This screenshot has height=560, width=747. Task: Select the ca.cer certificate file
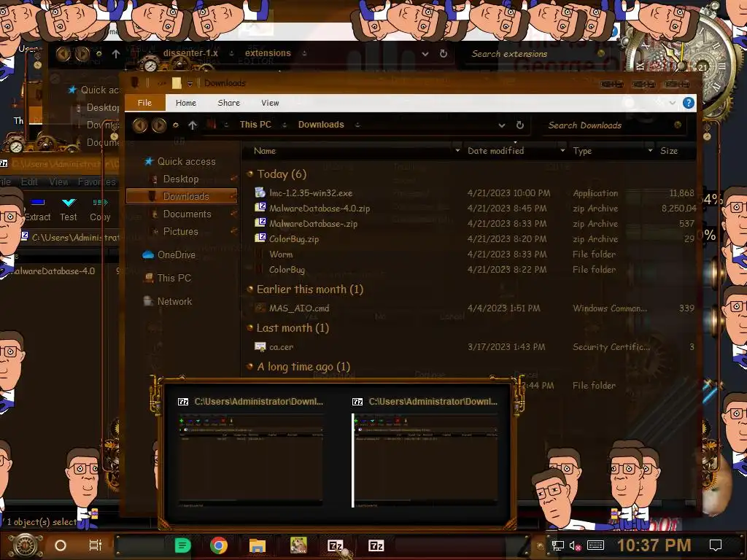click(281, 347)
